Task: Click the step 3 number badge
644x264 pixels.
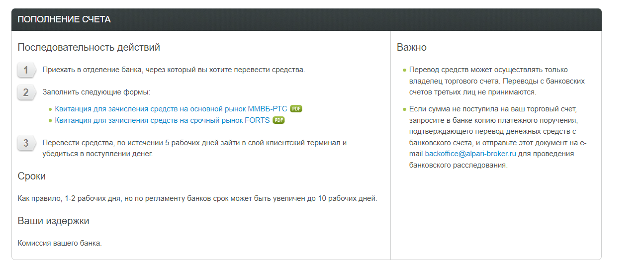Action: click(x=26, y=144)
